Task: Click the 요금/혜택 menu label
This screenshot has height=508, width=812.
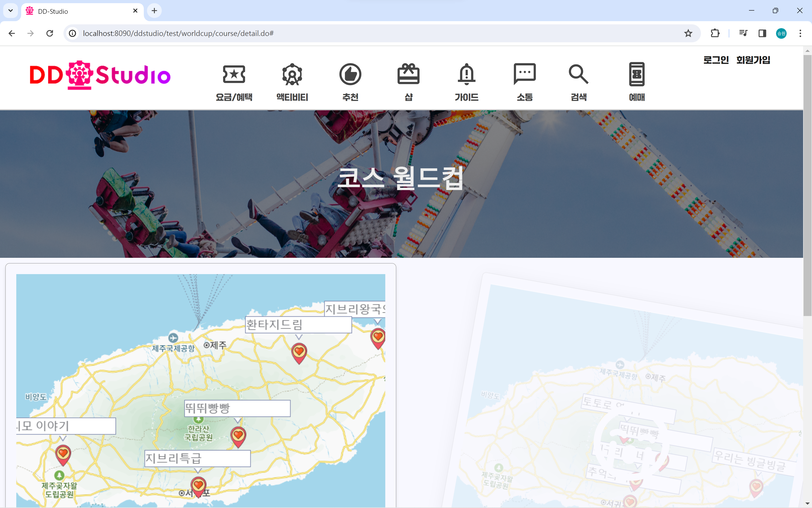Action: [234, 97]
